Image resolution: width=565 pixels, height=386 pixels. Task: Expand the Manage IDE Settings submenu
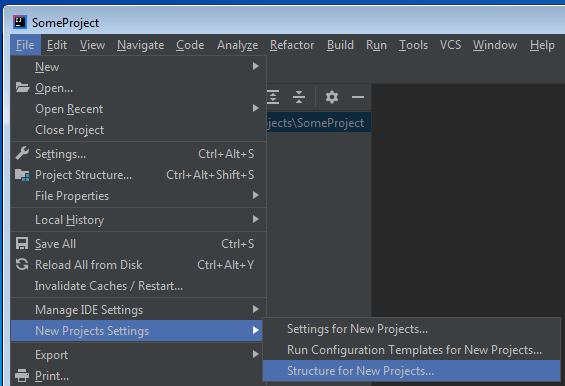pyautogui.click(x=255, y=309)
